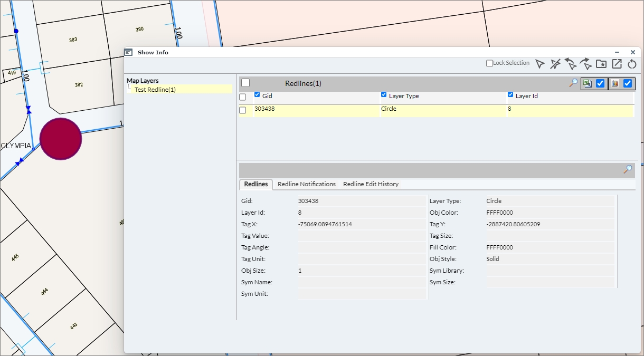Uncheck the Layer Type column checkbox

(x=384, y=95)
